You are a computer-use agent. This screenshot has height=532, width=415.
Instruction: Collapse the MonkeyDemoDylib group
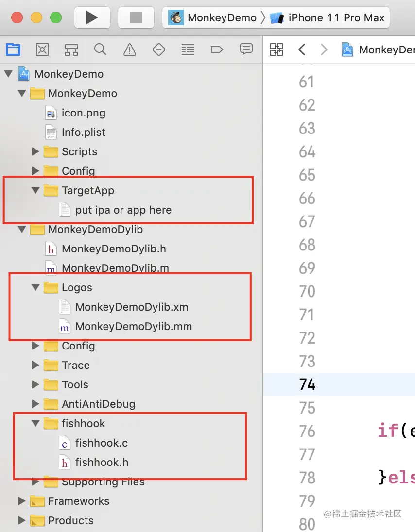coord(22,230)
